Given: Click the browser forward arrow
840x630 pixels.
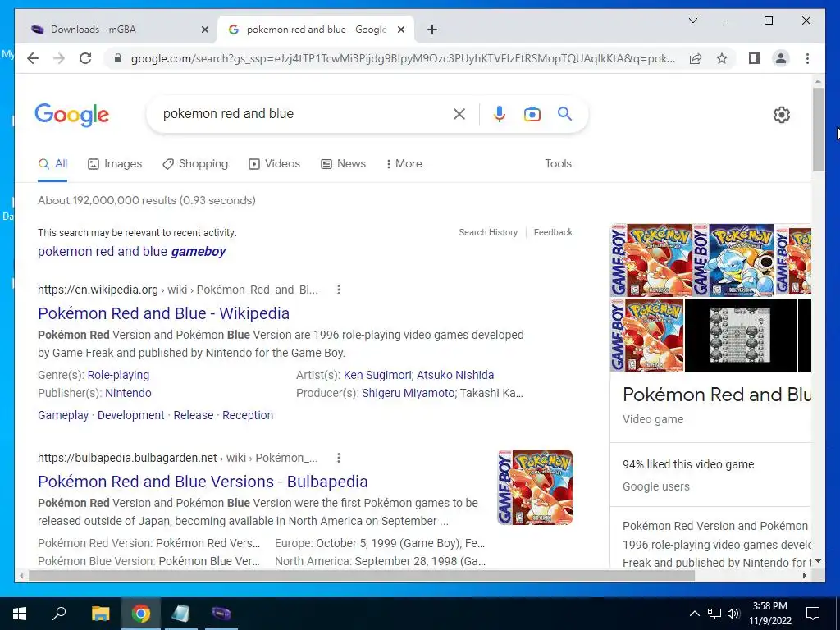Looking at the screenshot, I should point(59,58).
